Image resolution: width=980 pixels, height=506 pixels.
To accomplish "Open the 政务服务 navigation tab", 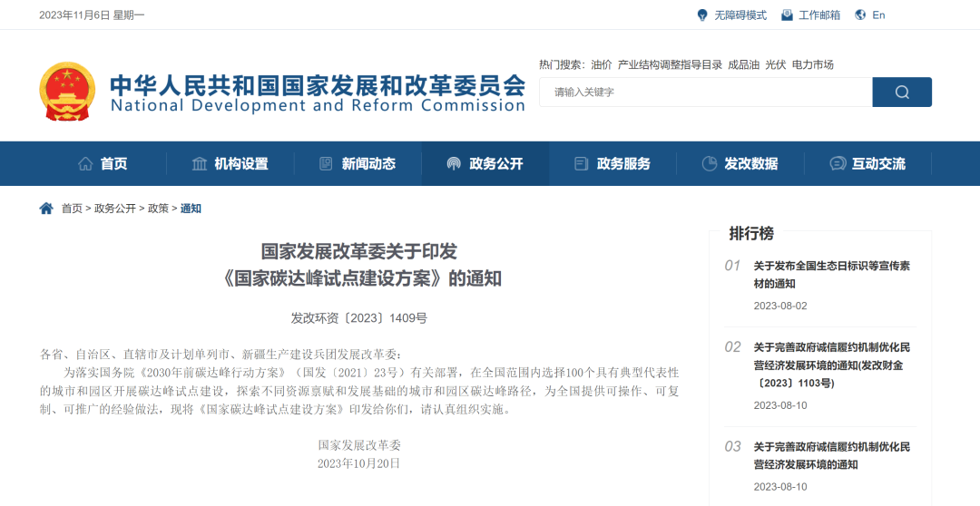I will [x=612, y=163].
